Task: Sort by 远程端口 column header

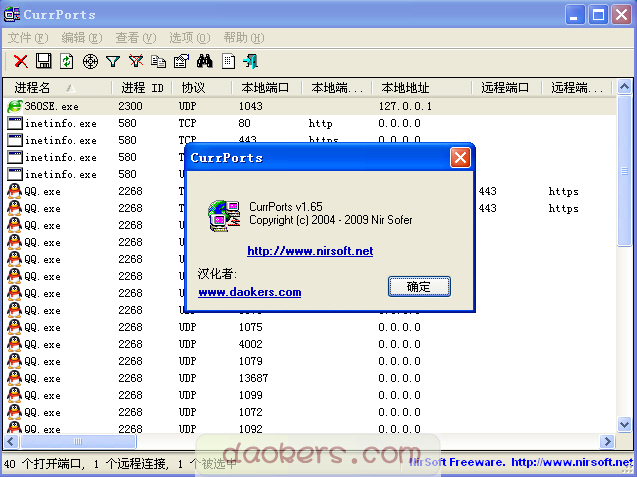Action: (507, 87)
